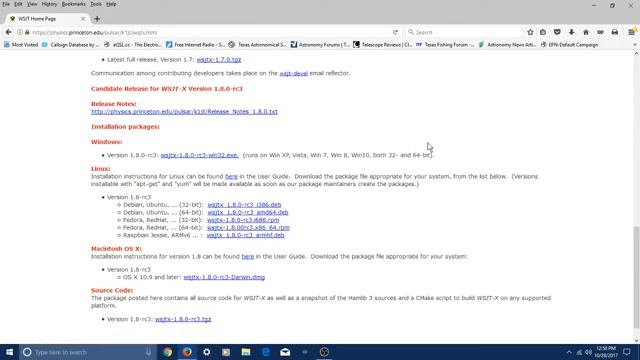Download wsjtx_1.8.0-rc3_amd64.deb package

[248, 213]
